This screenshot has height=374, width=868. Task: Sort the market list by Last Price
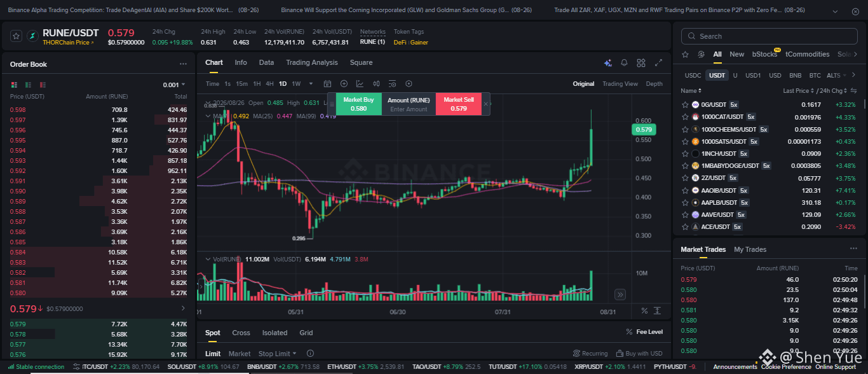798,91
